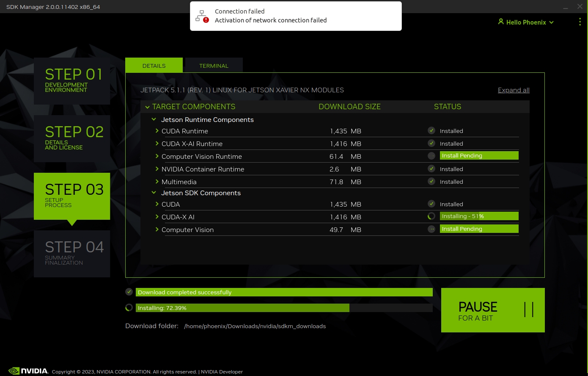This screenshot has width=588, height=376.
Task: Click the STATUS column header
Action: [448, 107]
